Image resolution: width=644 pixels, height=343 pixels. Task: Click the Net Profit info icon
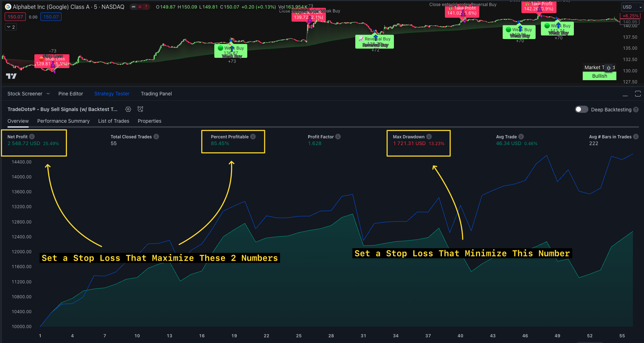click(32, 137)
